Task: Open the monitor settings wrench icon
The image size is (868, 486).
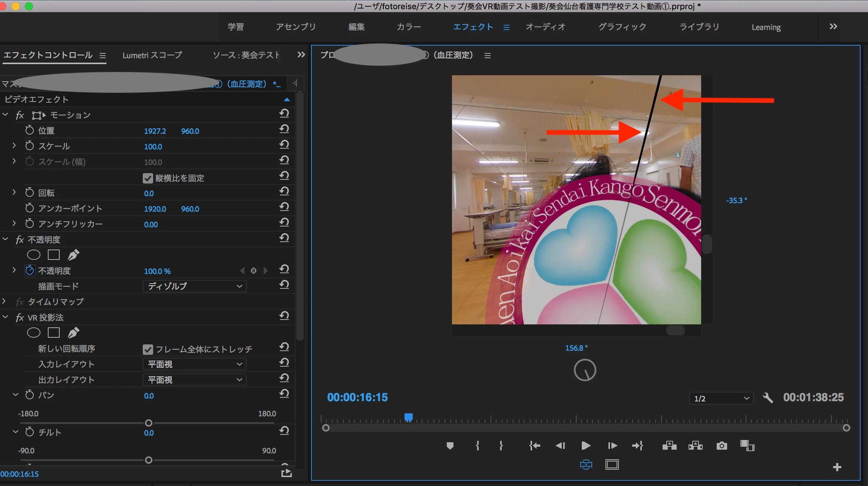Action: (x=768, y=398)
